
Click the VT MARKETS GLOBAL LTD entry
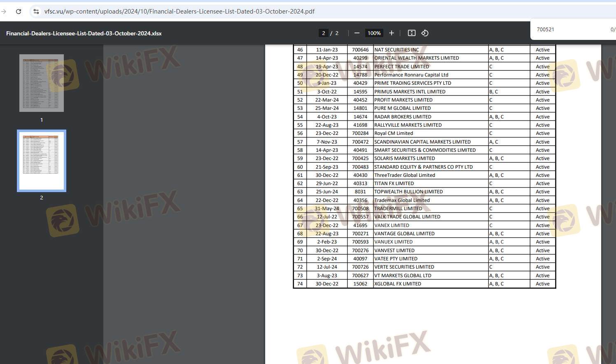[402, 276]
